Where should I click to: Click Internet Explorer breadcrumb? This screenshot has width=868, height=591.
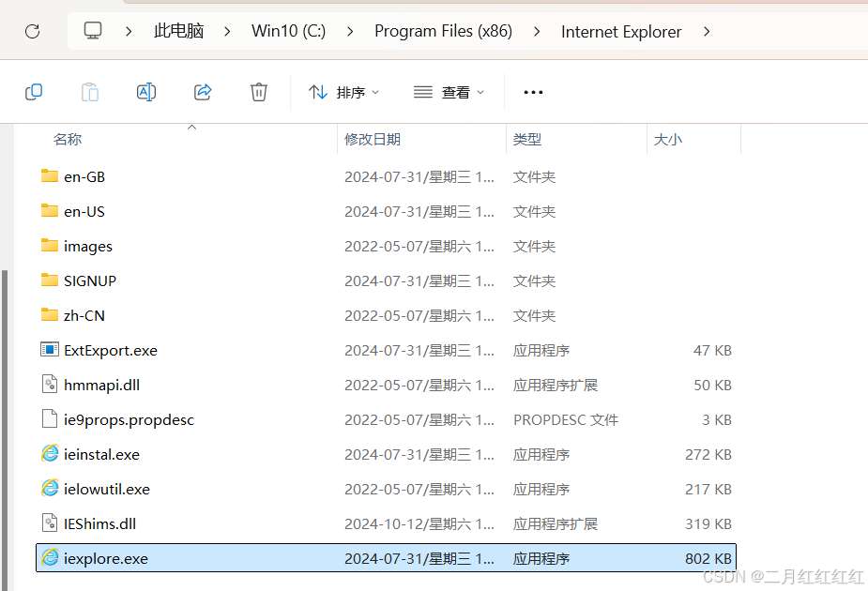pos(621,32)
